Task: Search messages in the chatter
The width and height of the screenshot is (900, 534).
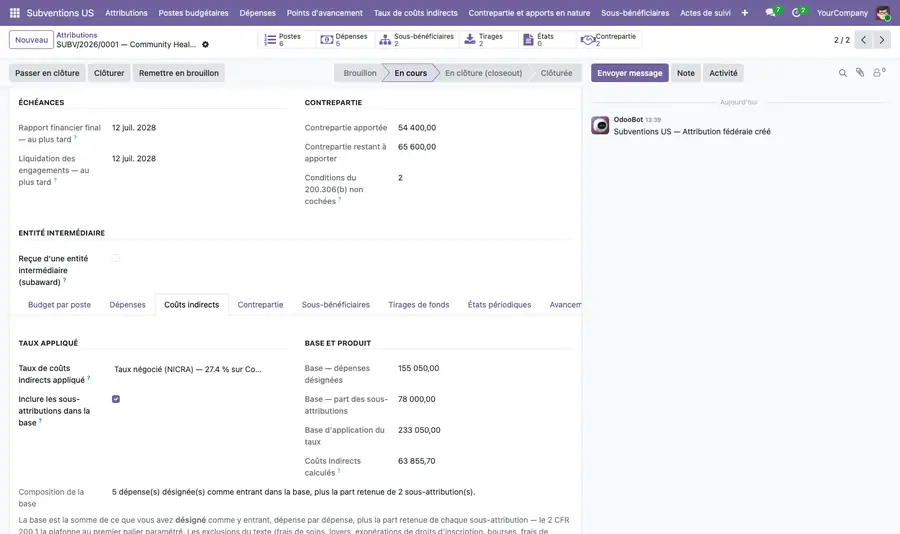Action: [x=843, y=73]
